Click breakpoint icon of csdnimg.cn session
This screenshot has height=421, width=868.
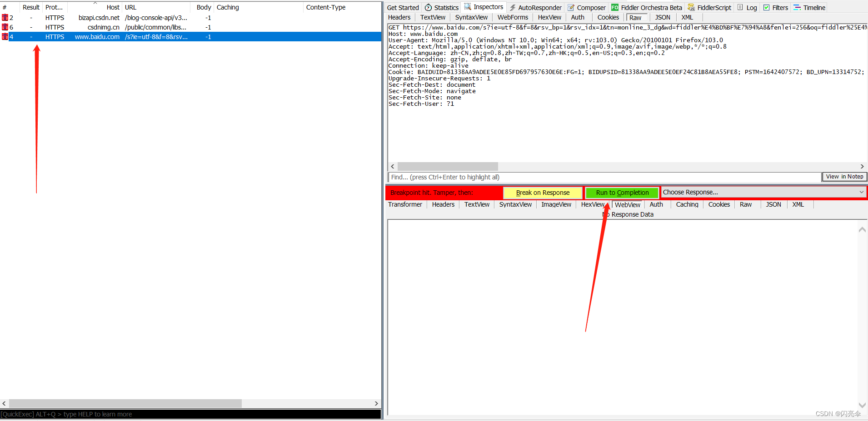pyautogui.click(x=5, y=27)
